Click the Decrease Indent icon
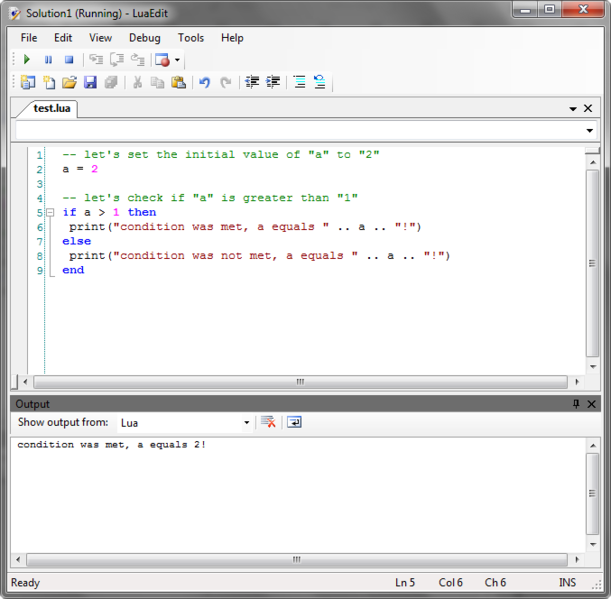 pyautogui.click(x=252, y=82)
